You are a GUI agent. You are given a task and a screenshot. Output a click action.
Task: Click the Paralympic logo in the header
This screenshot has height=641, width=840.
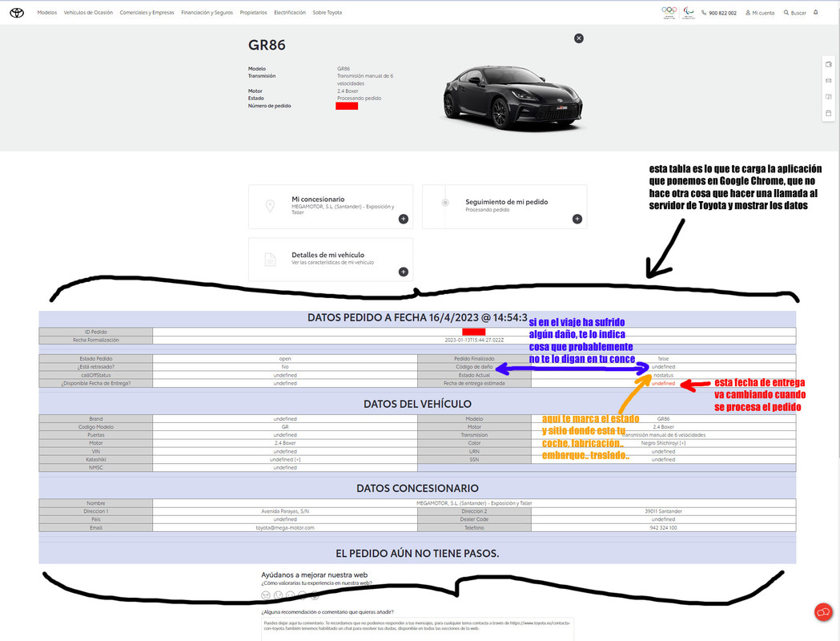[x=689, y=12]
